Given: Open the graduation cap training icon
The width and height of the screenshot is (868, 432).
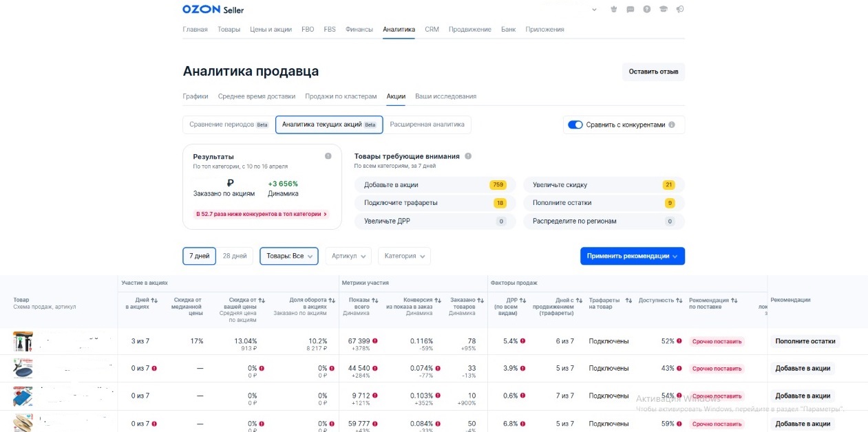Looking at the screenshot, I should (x=664, y=10).
